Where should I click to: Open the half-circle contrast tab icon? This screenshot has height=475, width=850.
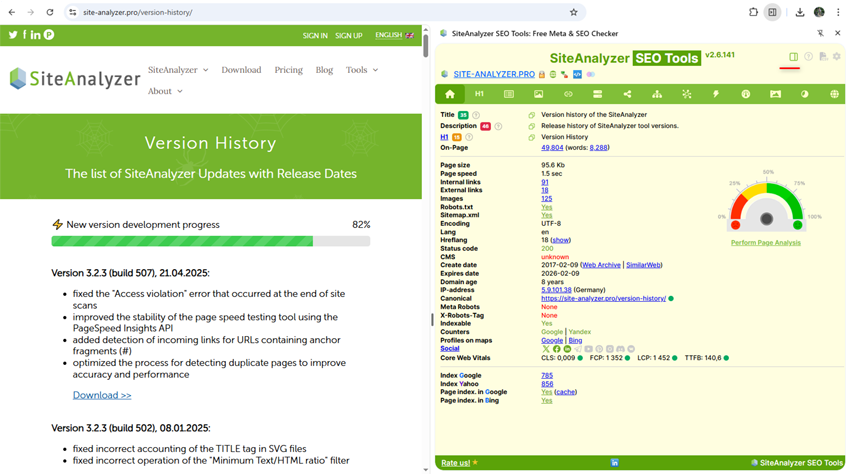point(804,94)
